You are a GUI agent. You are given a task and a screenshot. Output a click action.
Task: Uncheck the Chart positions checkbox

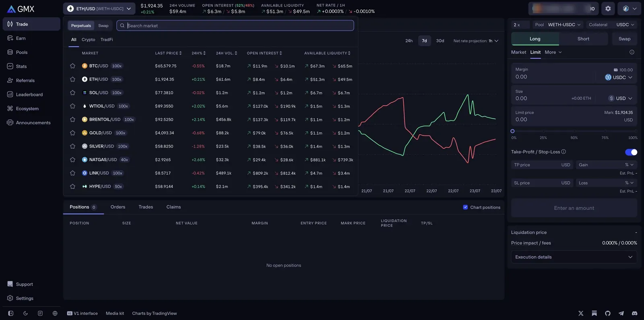pyautogui.click(x=466, y=207)
